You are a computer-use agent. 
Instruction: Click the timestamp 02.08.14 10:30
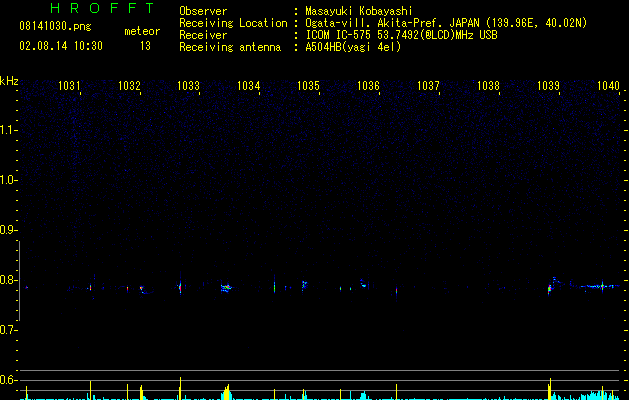point(61,46)
